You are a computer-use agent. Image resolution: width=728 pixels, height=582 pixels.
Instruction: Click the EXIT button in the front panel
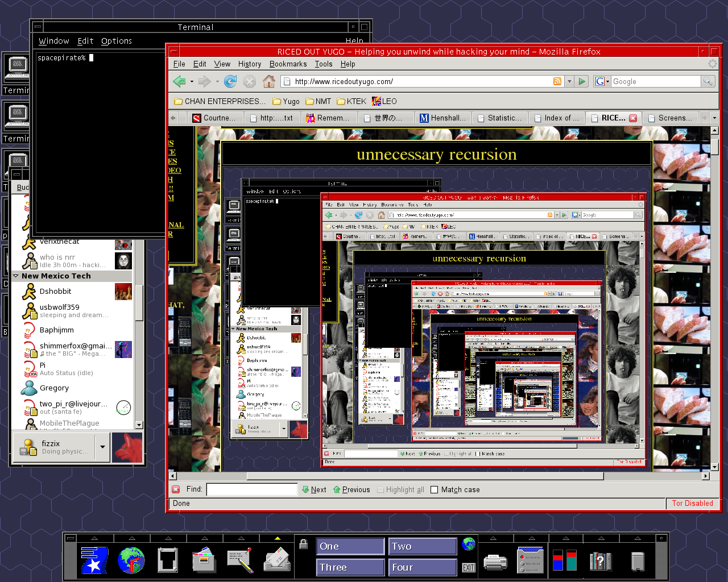pos(468,567)
